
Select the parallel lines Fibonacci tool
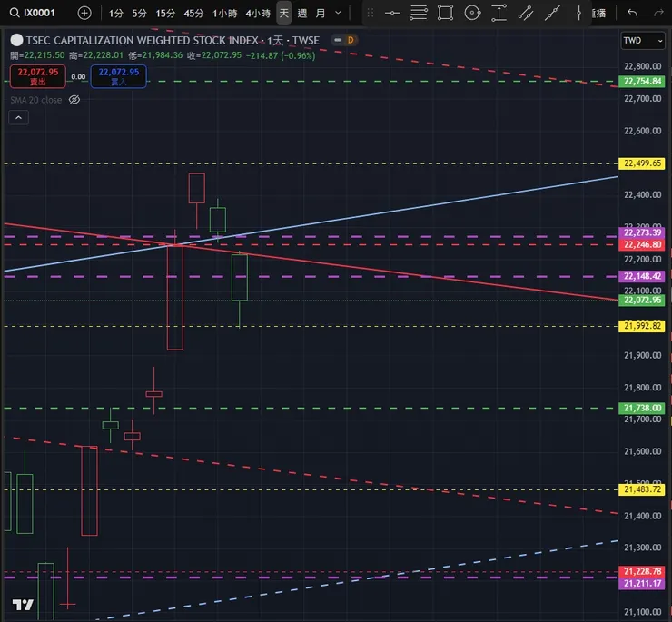(419, 13)
